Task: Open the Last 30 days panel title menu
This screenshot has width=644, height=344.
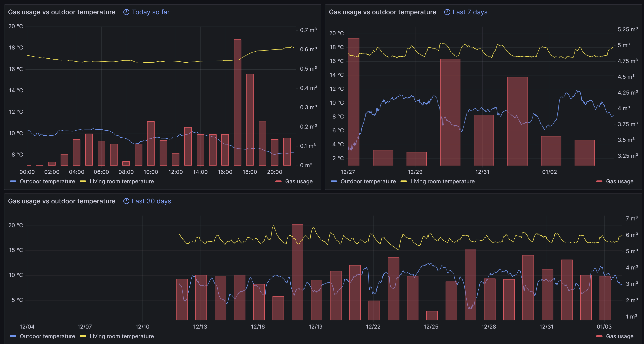Action: coord(62,201)
